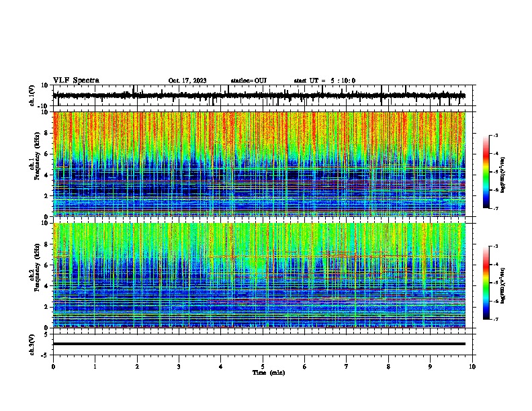Screen dimensions: 532x411
Task: Click the ch.2 colorbar "-7" bottom label
Action: coord(496,320)
